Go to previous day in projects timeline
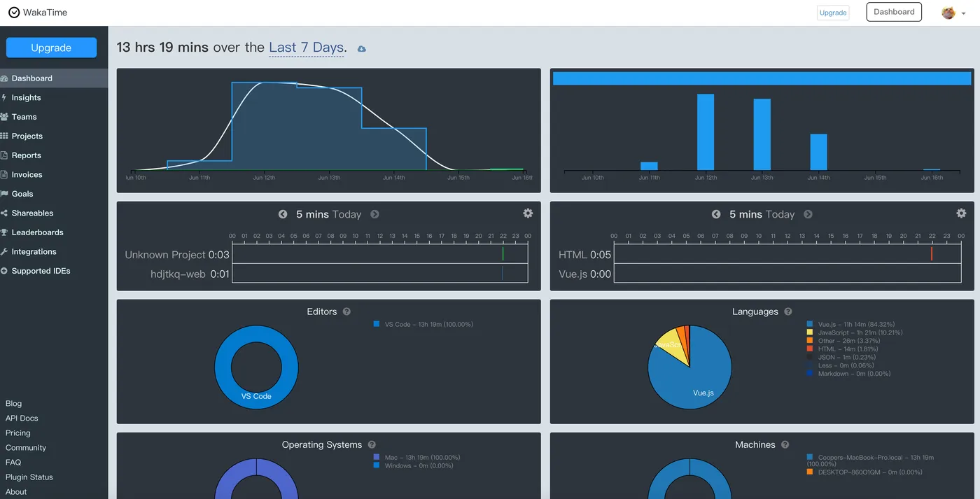The image size is (980, 499). point(283,214)
